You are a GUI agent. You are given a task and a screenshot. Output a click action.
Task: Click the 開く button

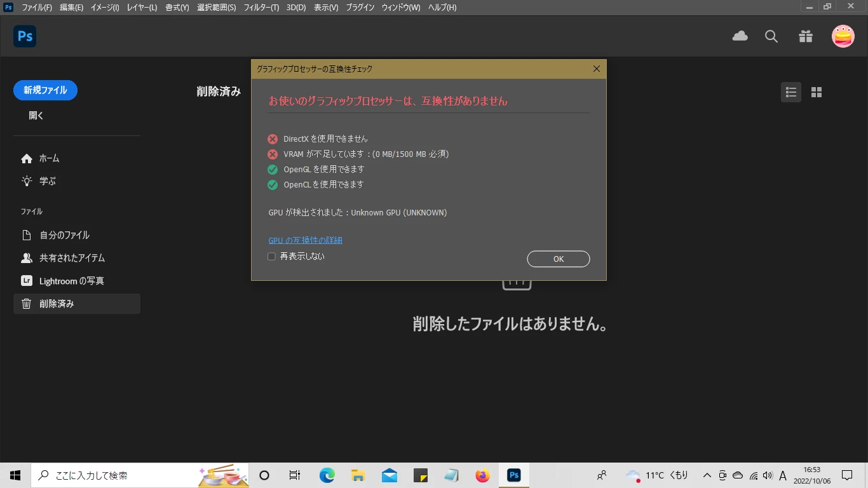tap(36, 116)
